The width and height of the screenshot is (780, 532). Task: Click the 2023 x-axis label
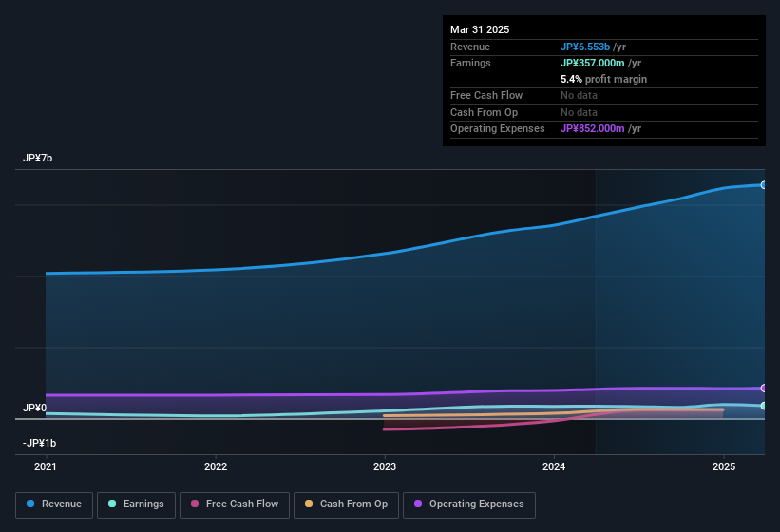385,466
